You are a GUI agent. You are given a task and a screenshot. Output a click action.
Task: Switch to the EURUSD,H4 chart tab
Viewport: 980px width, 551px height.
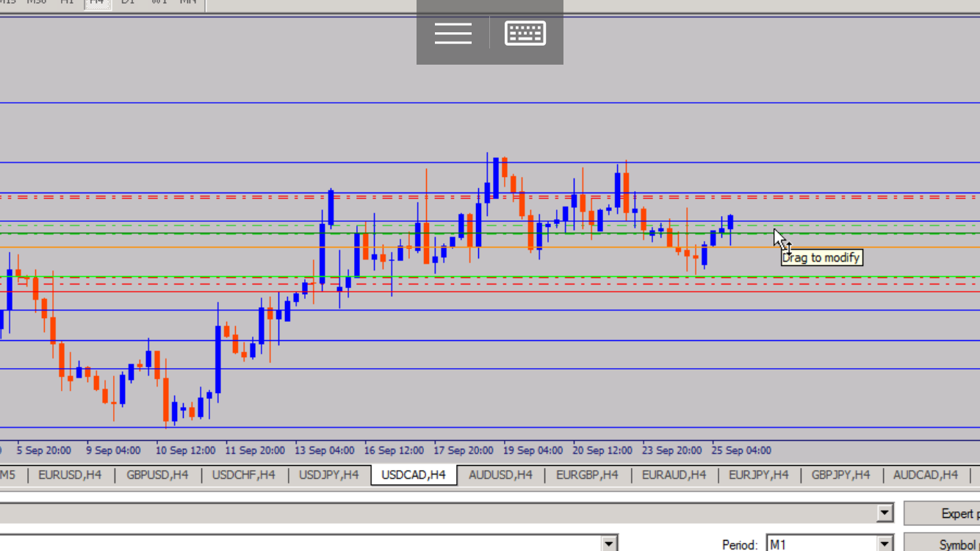point(70,475)
